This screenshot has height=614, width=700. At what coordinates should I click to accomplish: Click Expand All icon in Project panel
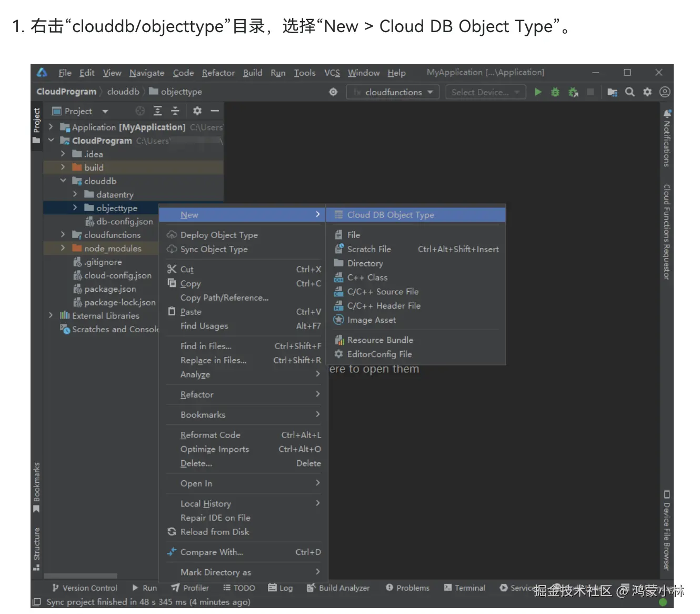click(x=157, y=111)
